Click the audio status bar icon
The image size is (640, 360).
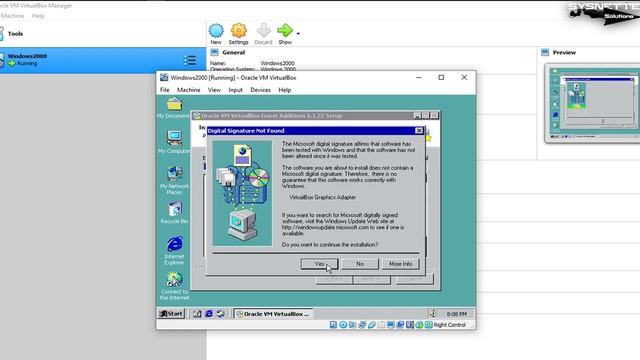(x=352, y=325)
